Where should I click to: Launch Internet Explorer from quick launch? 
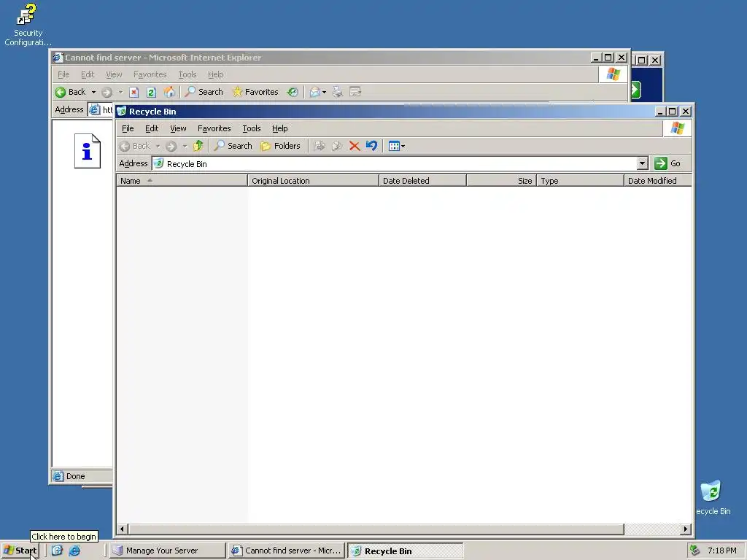tap(75, 551)
